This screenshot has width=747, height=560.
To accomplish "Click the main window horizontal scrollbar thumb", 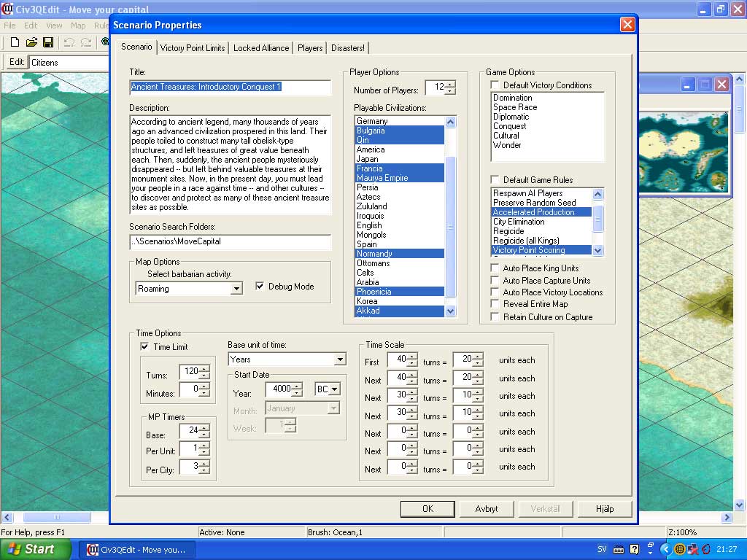I will 57,517.
